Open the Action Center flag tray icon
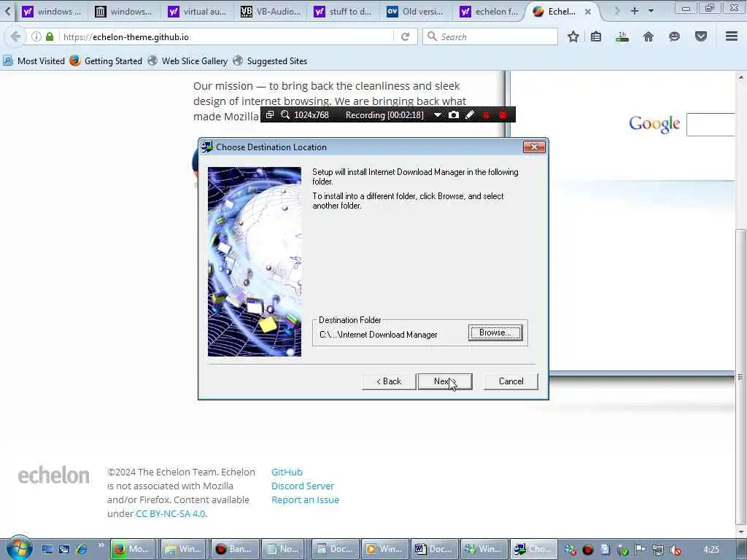The height and width of the screenshot is (560, 747). coord(640,550)
